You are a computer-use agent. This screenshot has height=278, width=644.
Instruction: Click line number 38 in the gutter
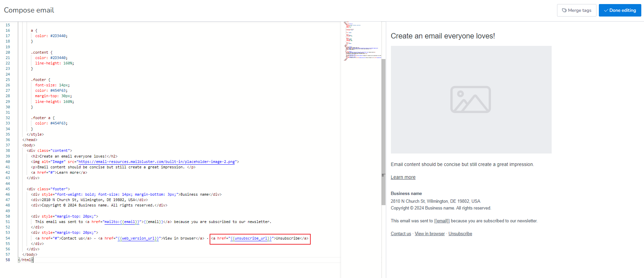click(8, 150)
